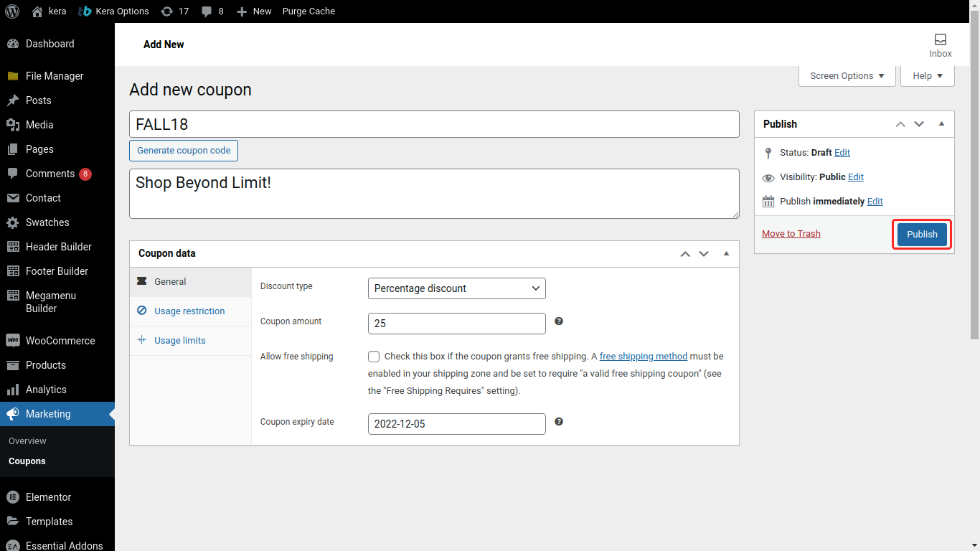980x551 pixels.
Task: Expand the Screen Options panel
Action: pos(847,76)
